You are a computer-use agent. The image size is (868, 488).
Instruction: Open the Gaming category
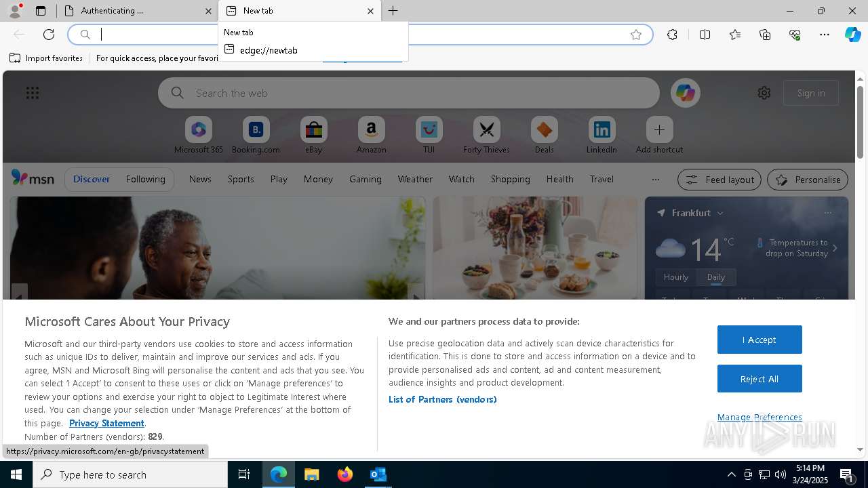(366, 179)
